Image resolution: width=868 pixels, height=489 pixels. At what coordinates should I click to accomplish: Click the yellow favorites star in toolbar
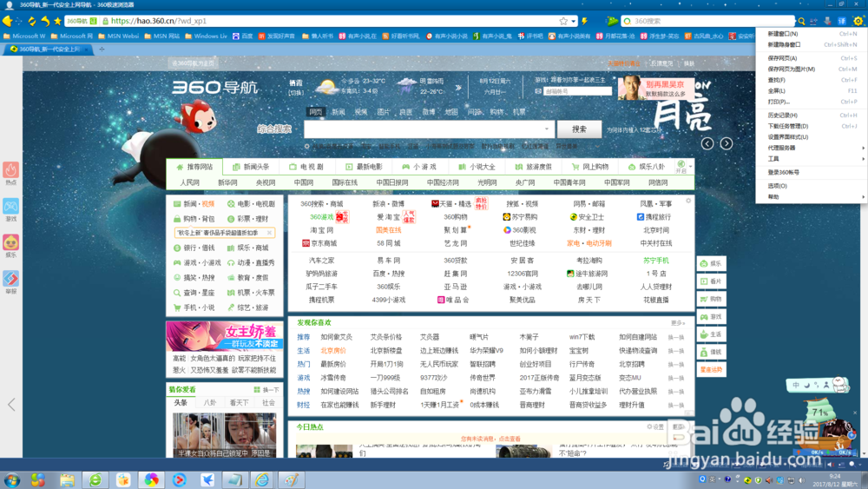click(57, 21)
